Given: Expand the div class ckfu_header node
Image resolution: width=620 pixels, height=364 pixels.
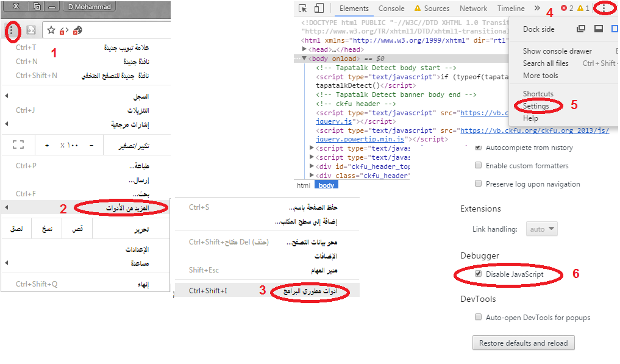Looking at the screenshot, I should click(312, 175).
